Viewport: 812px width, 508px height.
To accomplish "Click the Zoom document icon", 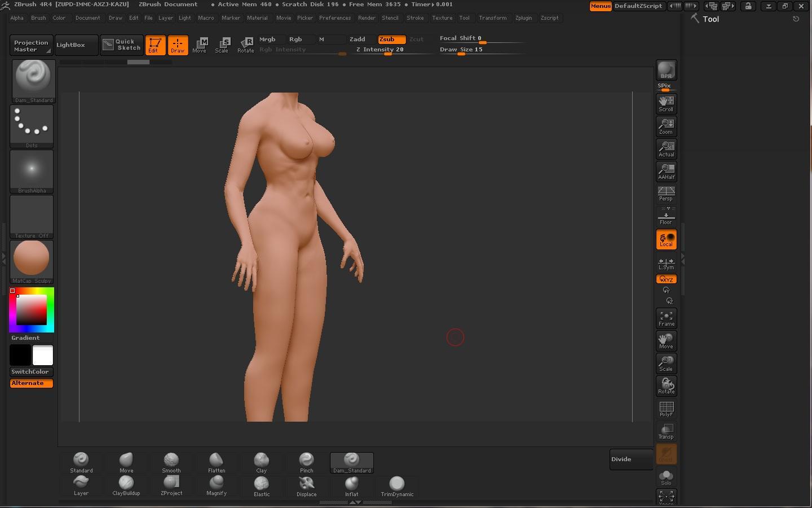I will (x=666, y=126).
